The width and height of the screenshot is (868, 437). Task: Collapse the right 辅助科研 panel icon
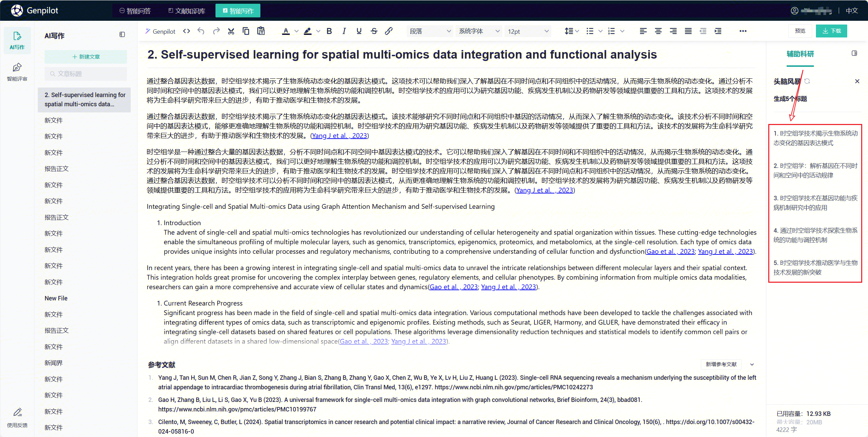click(854, 53)
